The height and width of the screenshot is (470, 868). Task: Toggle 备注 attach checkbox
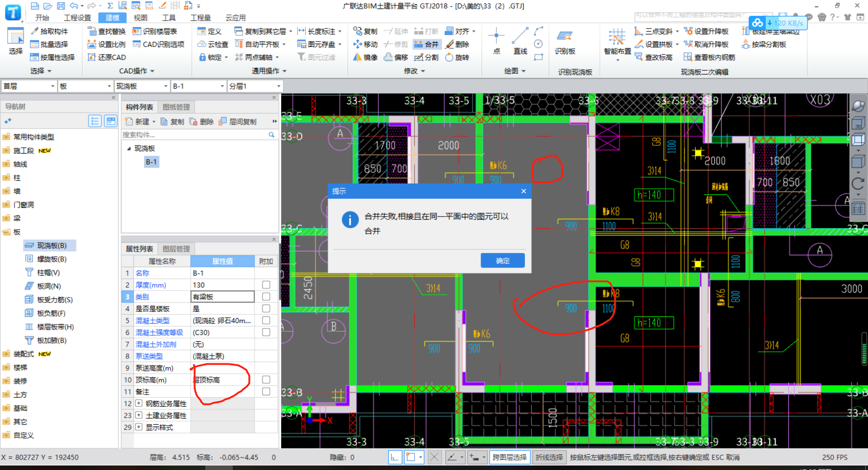click(x=266, y=391)
